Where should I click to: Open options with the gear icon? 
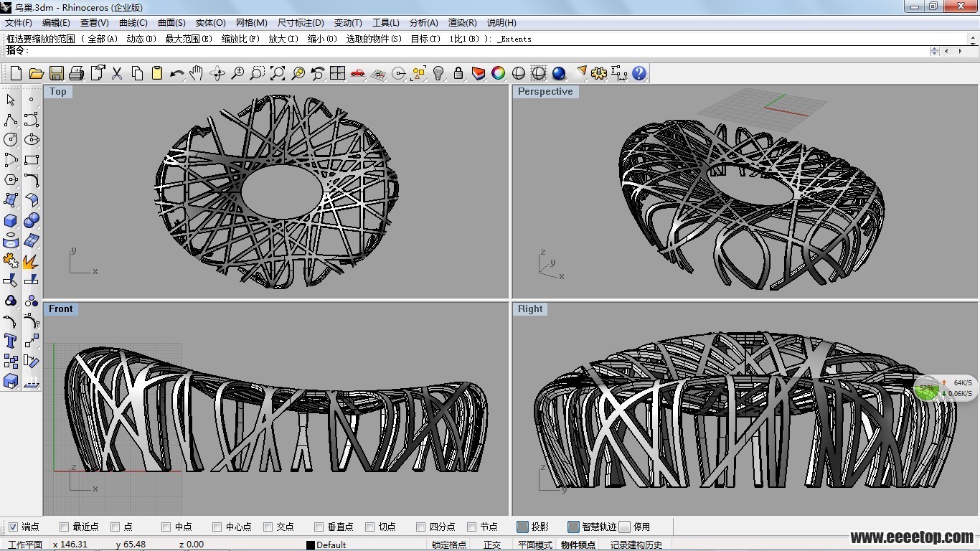pyautogui.click(x=599, y=73)
